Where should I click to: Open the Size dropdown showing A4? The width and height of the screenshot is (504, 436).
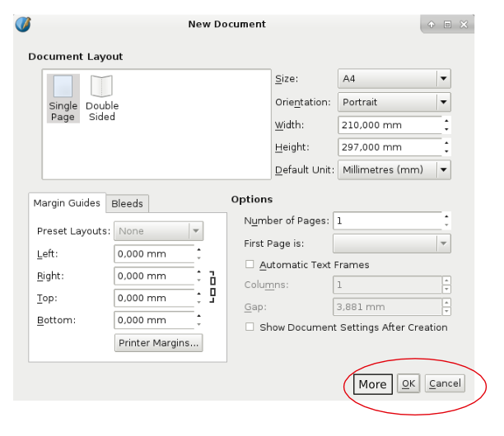394,79
